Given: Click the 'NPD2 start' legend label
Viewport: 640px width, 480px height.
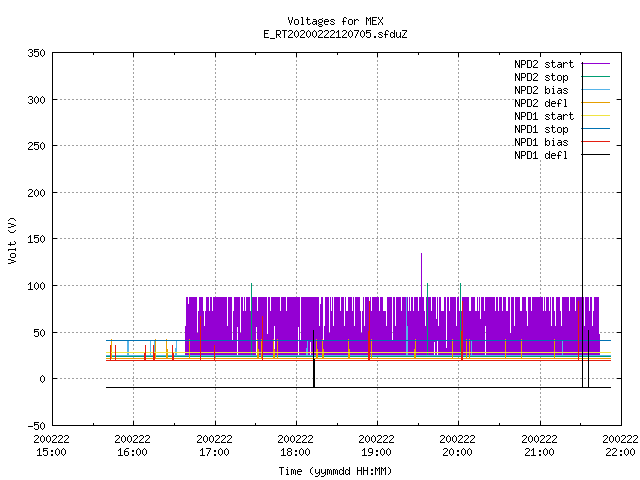Looking at the screenshot, I should tap(544, 64).
